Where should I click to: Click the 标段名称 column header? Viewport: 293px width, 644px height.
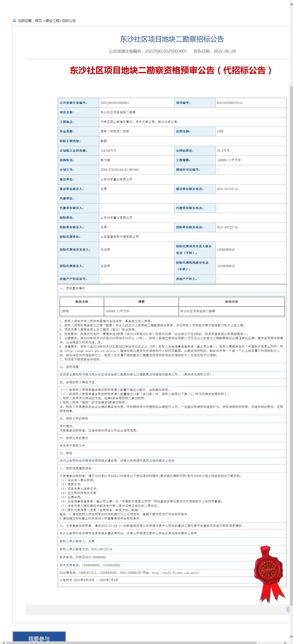pos(82,302)
